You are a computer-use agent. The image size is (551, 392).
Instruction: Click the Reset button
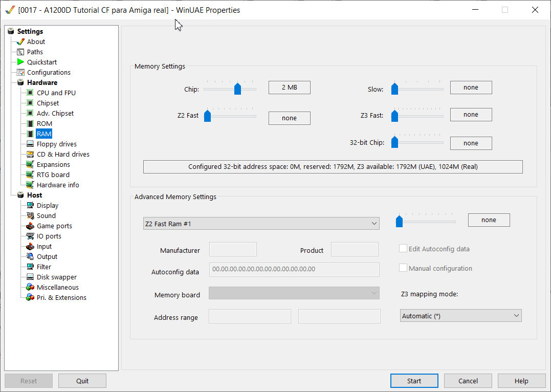29,381
